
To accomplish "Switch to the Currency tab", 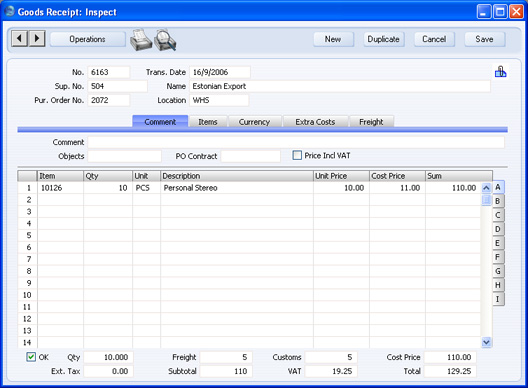I will pyautogui.click(x=255, y=122).
